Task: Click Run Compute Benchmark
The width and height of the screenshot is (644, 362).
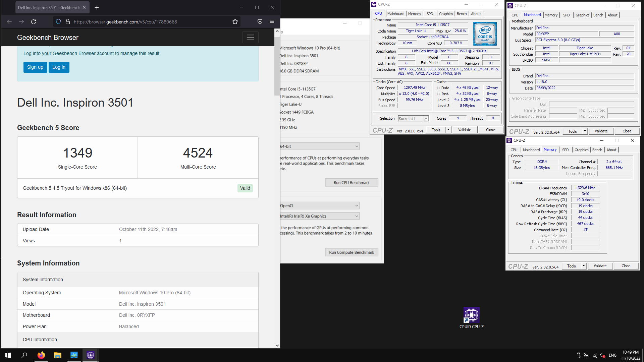Action: click(352, 252)
